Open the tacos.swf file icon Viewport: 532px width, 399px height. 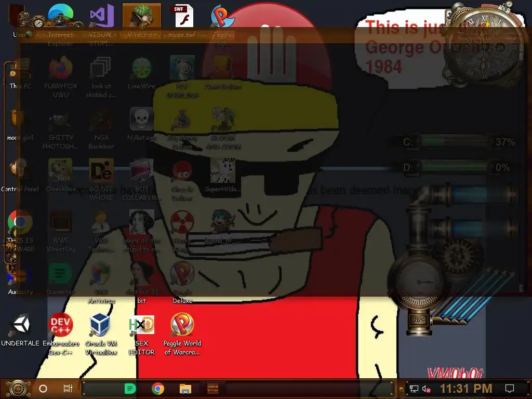coord(183,20)
